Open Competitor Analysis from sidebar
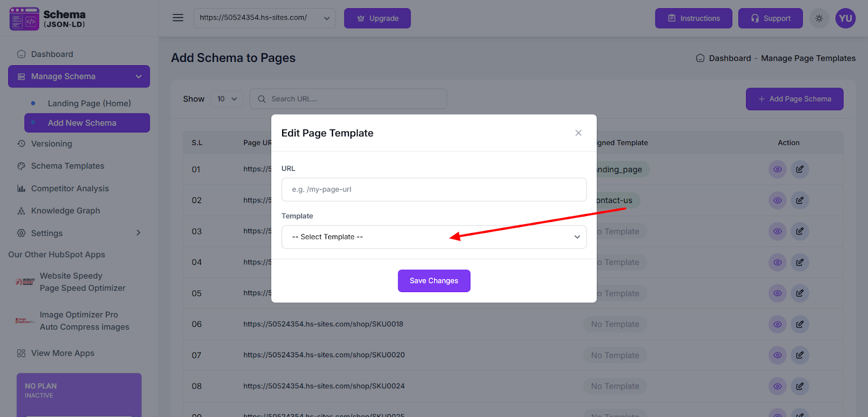Image resolution: width=868 pixels, height=417 pixels. tap(69, 188)
